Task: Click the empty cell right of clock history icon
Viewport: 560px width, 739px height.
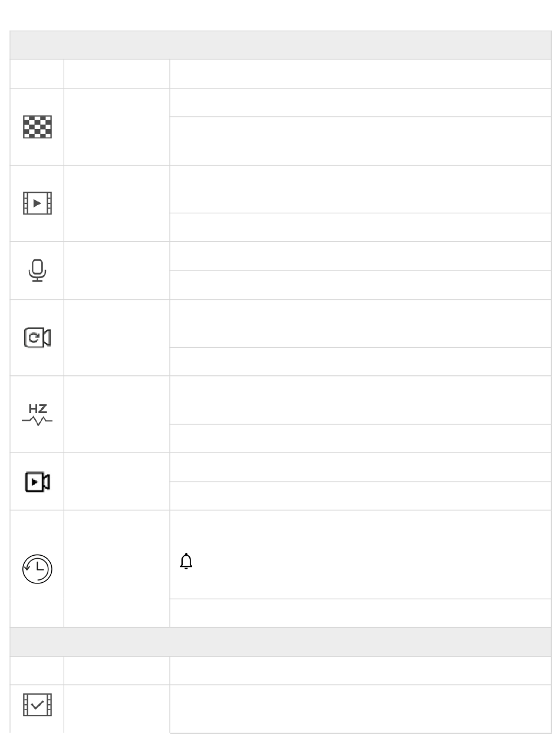Action: pos(117,569)
